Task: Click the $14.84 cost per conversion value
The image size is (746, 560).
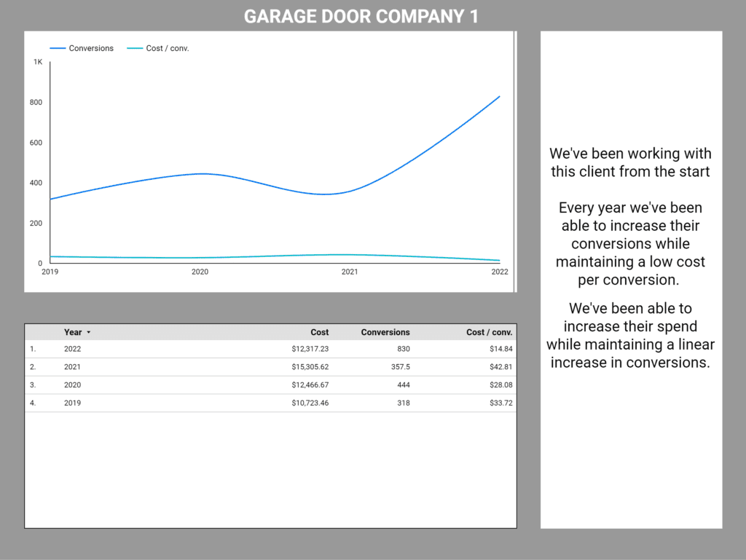Action: coord(502,348)
